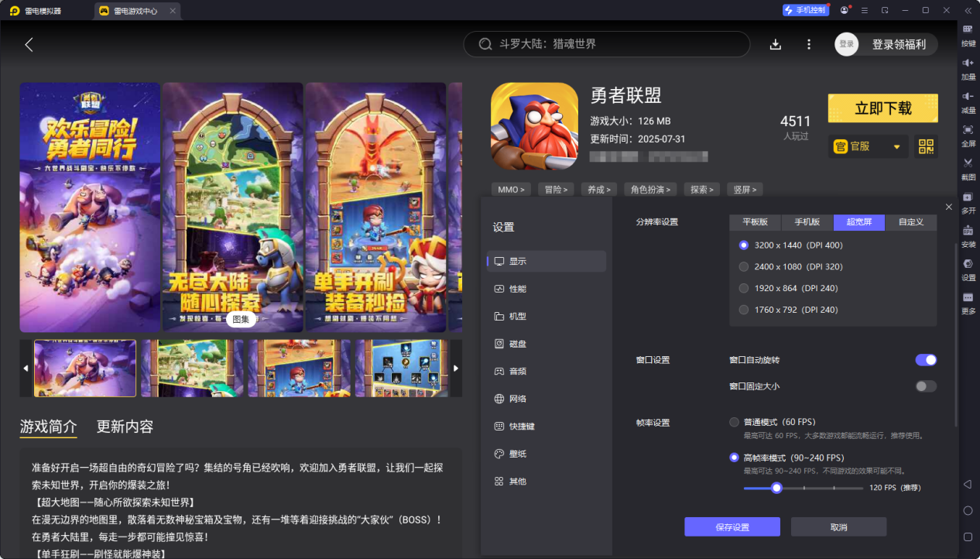
Task: Go back with the page back arrow
Action: [x=29, y=44]
